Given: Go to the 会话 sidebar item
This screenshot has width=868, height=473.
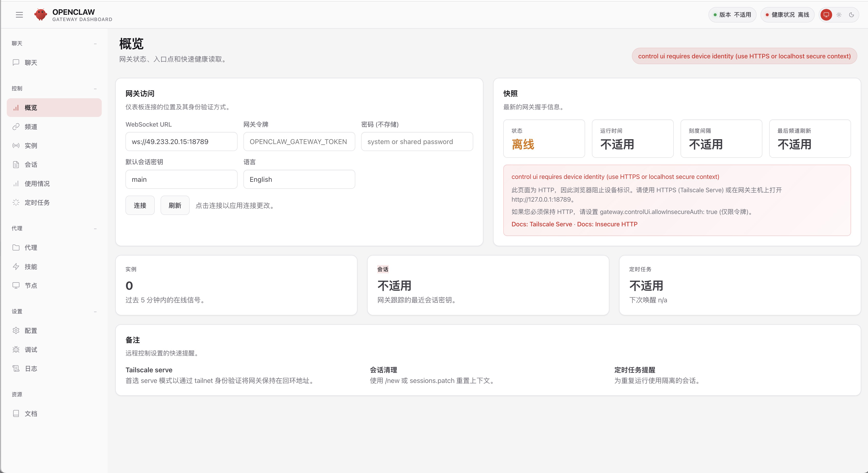Looking at the screenshot, I should 31,164.
